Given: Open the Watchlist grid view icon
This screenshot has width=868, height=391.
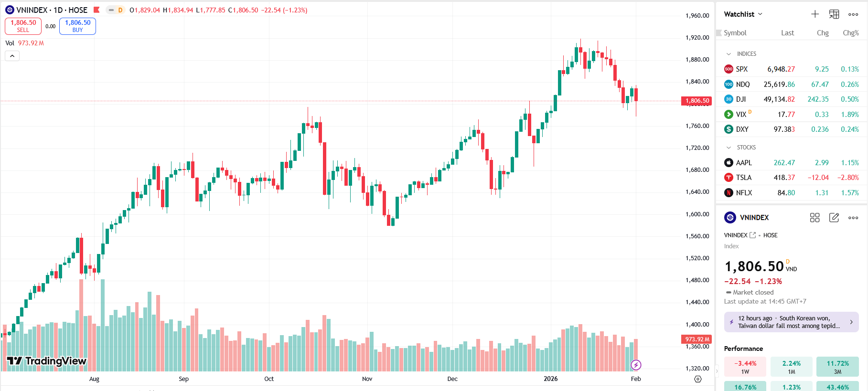Looking at the screenshot, I should (x=834, y=14).
